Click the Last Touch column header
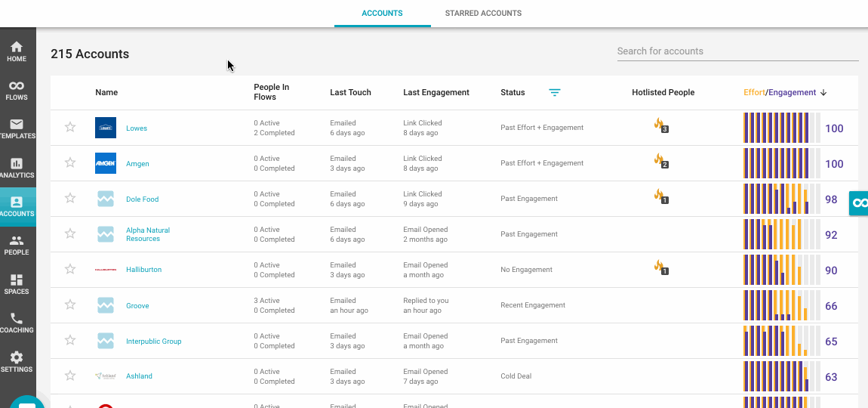 pyautogui.click(x=350, y=93)
